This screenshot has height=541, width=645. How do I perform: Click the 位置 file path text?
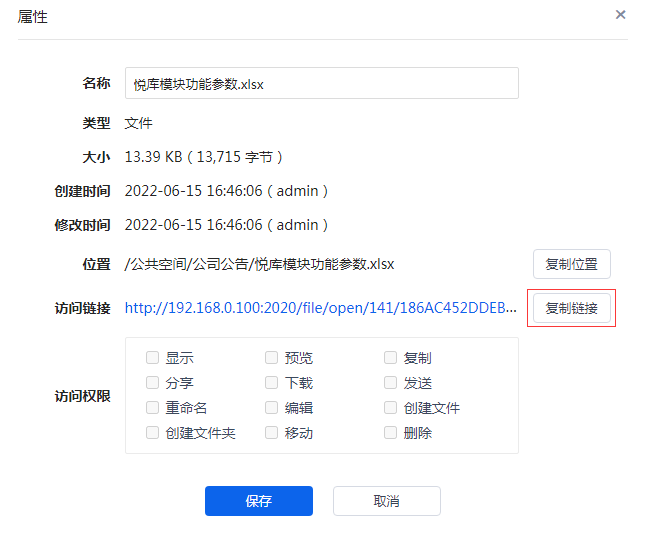[x=260, y=265]
